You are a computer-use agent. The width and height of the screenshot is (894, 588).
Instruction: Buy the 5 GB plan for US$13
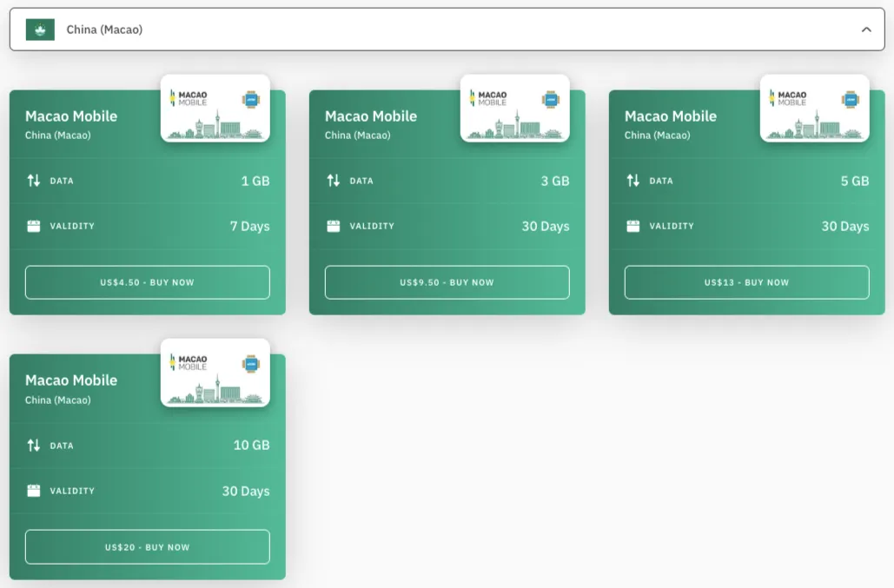pyautogui.click(x=747, y=282)
